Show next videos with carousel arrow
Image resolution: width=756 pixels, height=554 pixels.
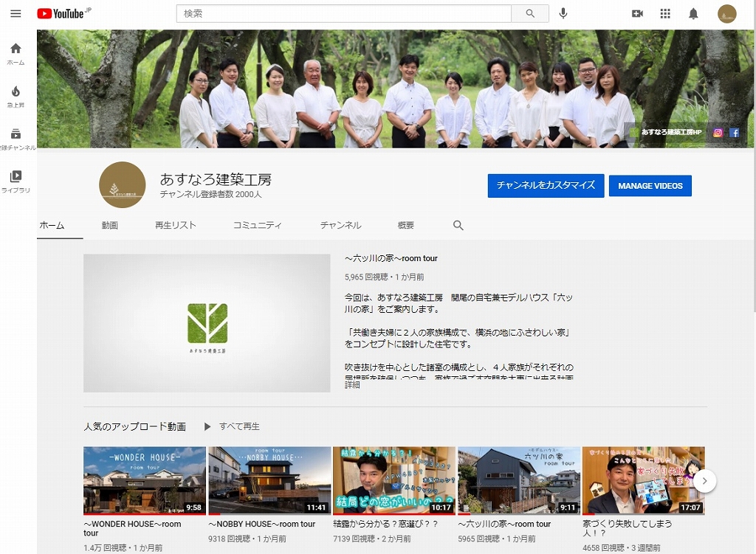coord(704,481)
